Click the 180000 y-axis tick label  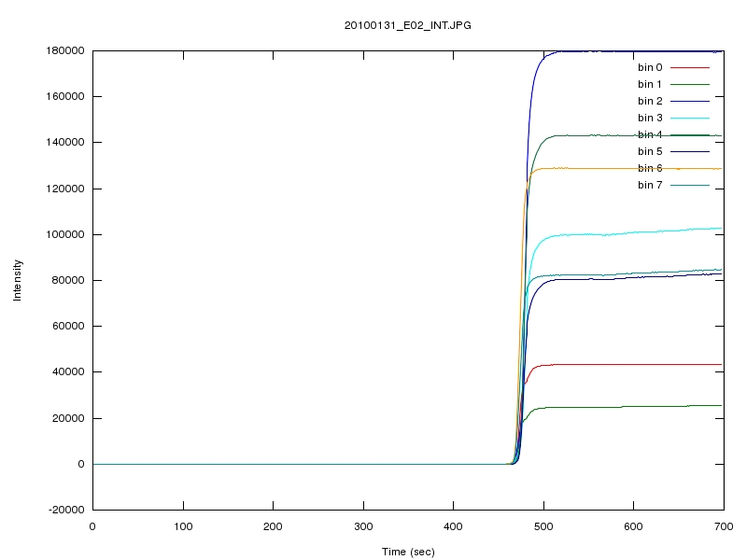coord(65,50)
